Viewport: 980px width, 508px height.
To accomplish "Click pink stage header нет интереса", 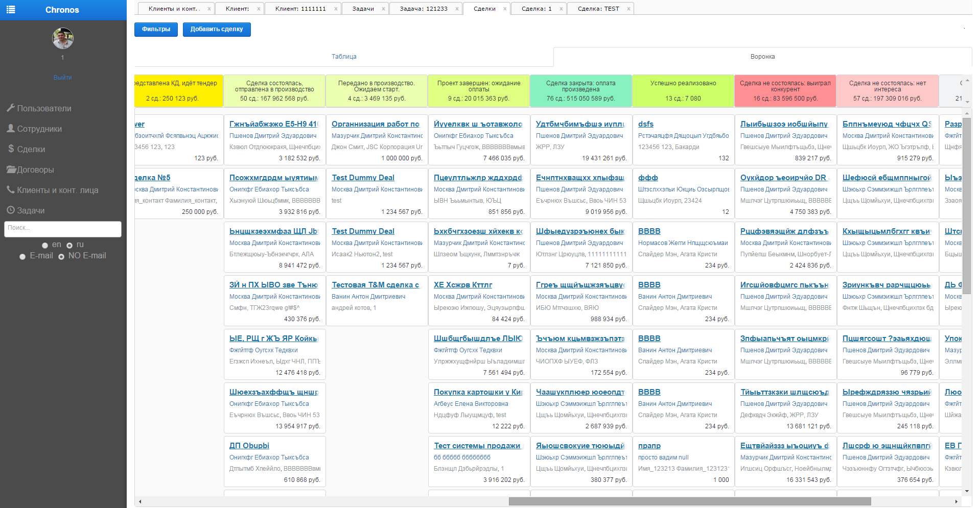I will click(x=888, y=91).
